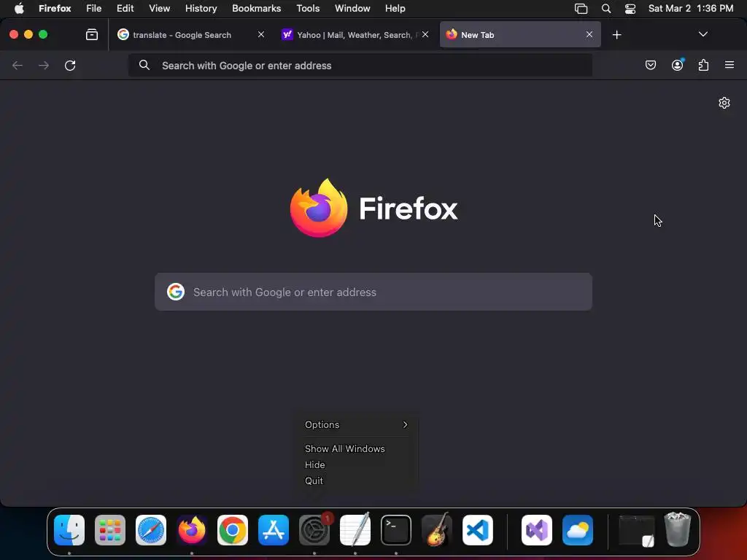Open System Settings from the Dock
Viewport: 747px width, 560px height.
314,530
